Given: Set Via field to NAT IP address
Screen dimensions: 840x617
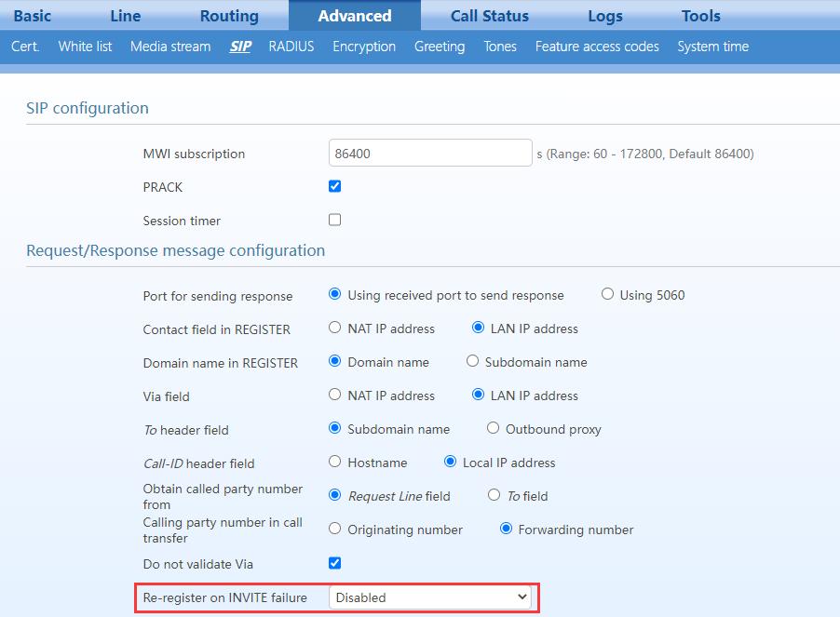Looking at the screenshot, I should [x=335, y=395].
